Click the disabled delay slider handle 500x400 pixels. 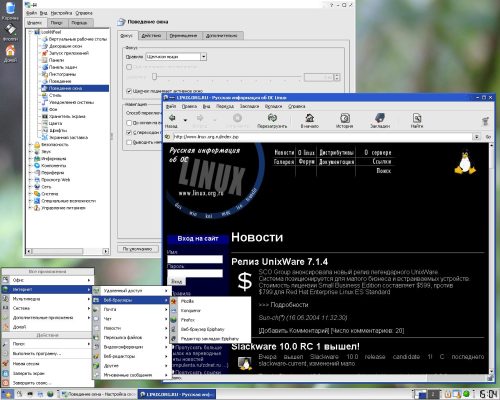coord(154,77)
